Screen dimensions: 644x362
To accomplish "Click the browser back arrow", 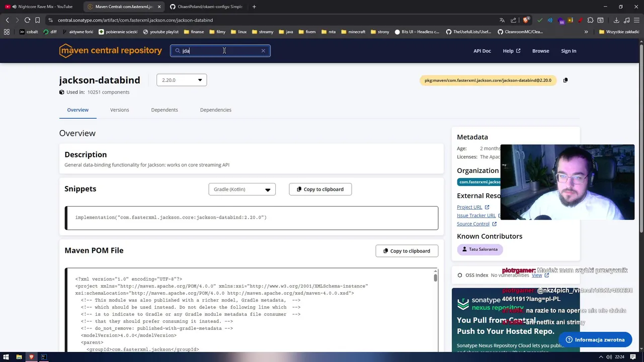I will pos(7,20).
